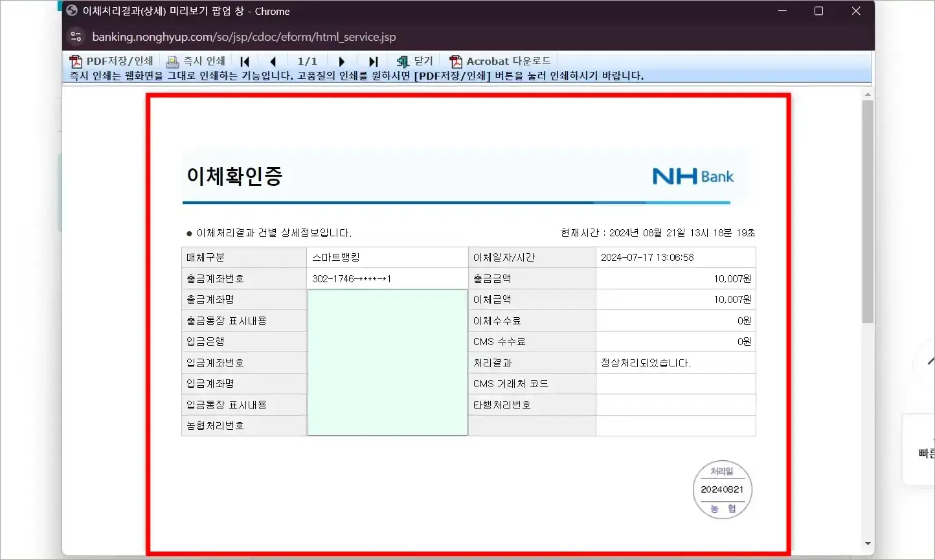The height and width of the screenshot is (560, 935).
Task: Click the 즉시 인쇄 printer icon
Action: (171, 60)
